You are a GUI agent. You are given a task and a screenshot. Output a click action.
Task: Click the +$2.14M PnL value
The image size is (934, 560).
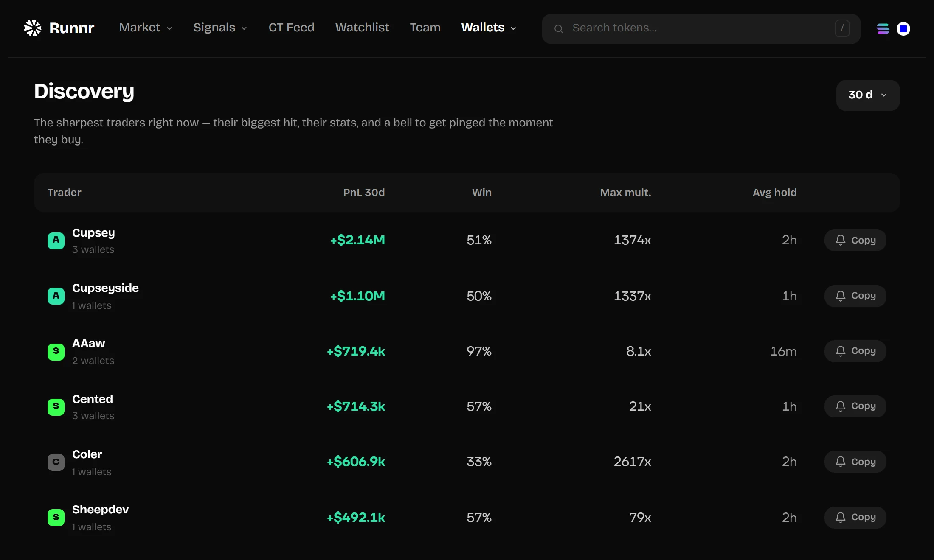tap(357, 240)
